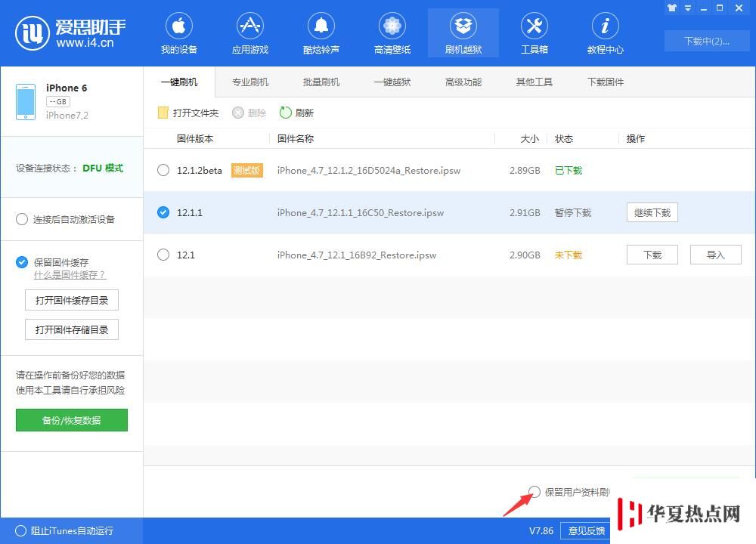
Task: Click the 2.90GB size value
Action: coord(525,255)
